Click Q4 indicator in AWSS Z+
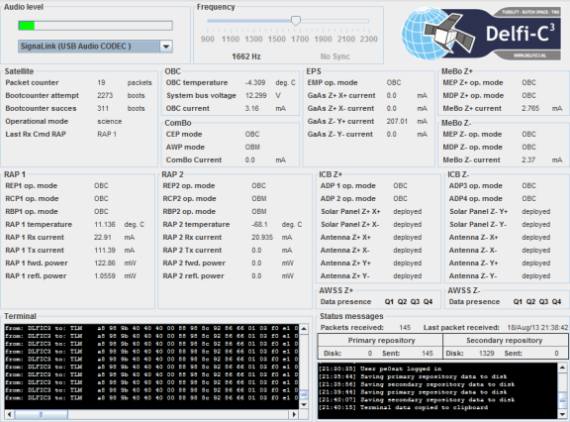This screenshot has width=570, height=422. coord(428,302)
